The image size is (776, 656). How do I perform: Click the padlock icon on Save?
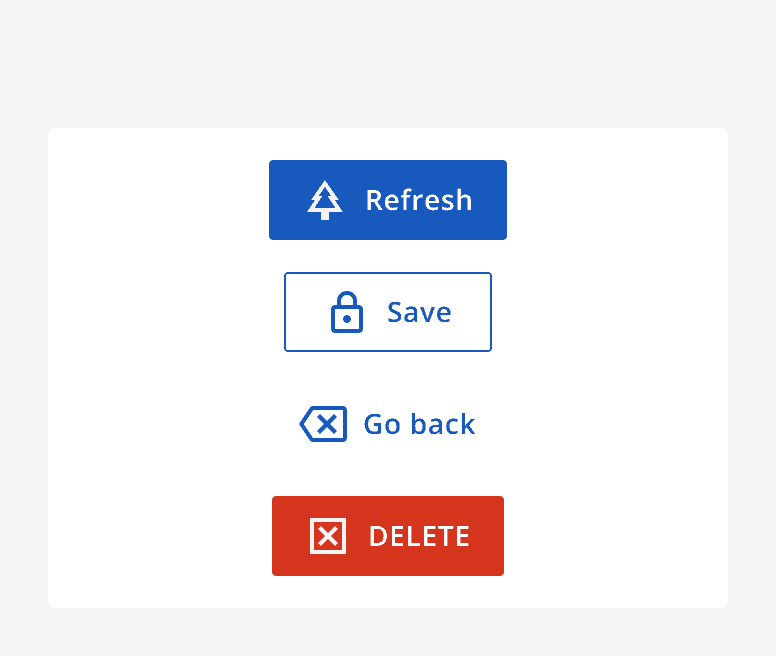[x=346, y=312]
